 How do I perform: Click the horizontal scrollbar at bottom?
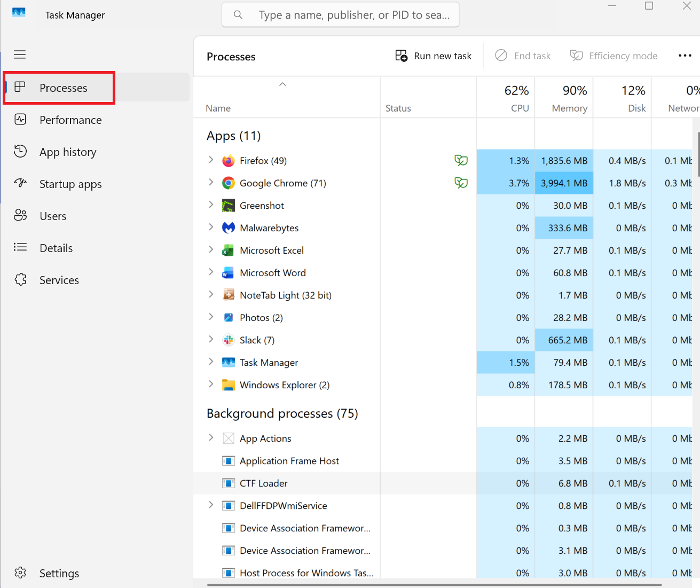(x=434, y=585)
